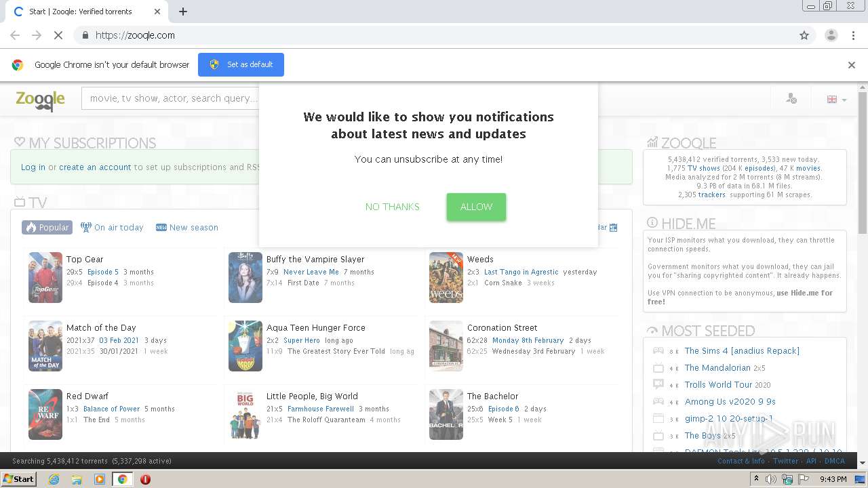This screenshot has width=868, height=488.
Task: Open the Chrome profile avatar
Action: 831,35
